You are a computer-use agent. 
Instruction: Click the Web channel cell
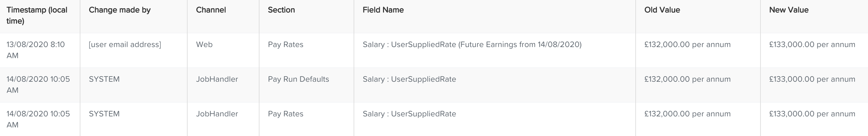[x=204, y=44]
